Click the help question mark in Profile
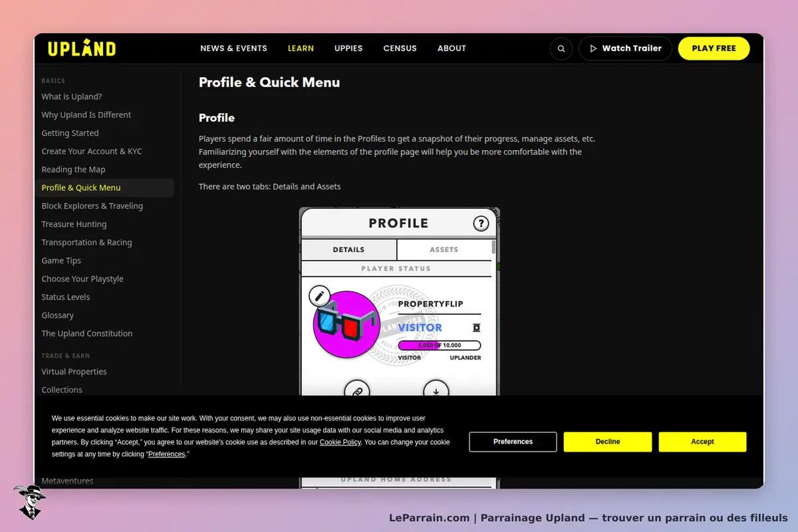The width and height of the screenshot is (798, 532). 481,223
